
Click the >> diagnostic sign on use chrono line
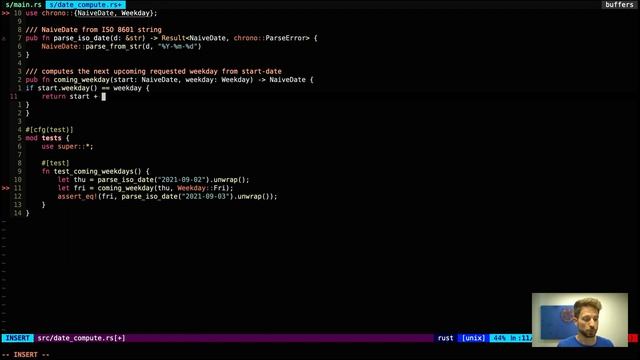[x=5, y=13]
